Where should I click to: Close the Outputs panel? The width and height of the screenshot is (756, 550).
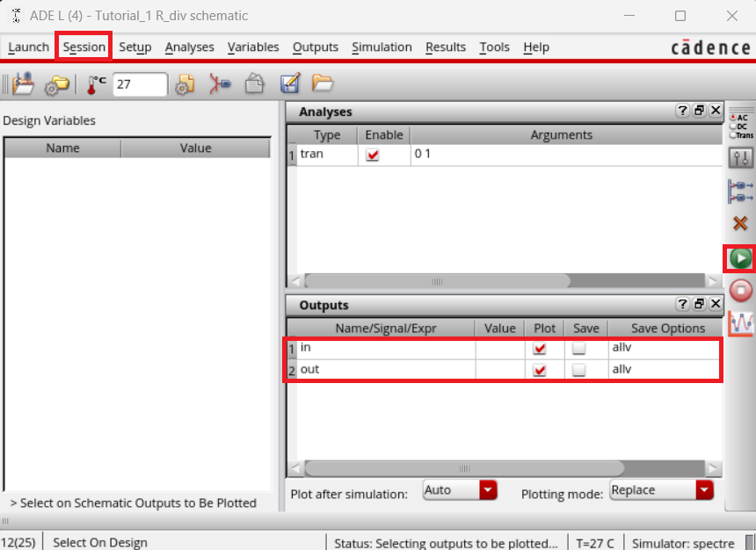pos(716,304)
